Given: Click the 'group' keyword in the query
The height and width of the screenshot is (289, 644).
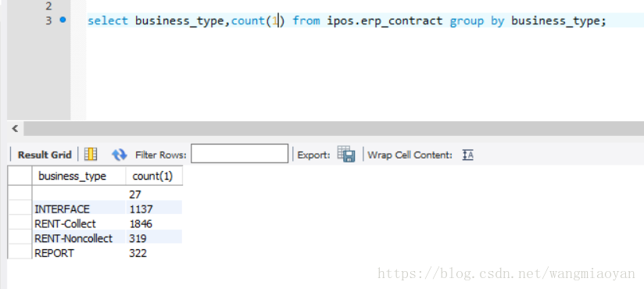Looking at the screenshot, I should (467, 21).
